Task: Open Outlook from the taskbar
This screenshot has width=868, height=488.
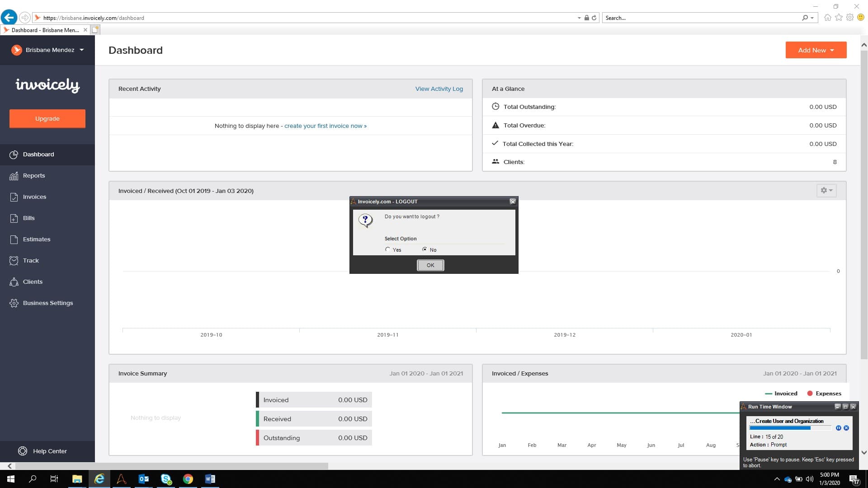Action: (143, 479)
